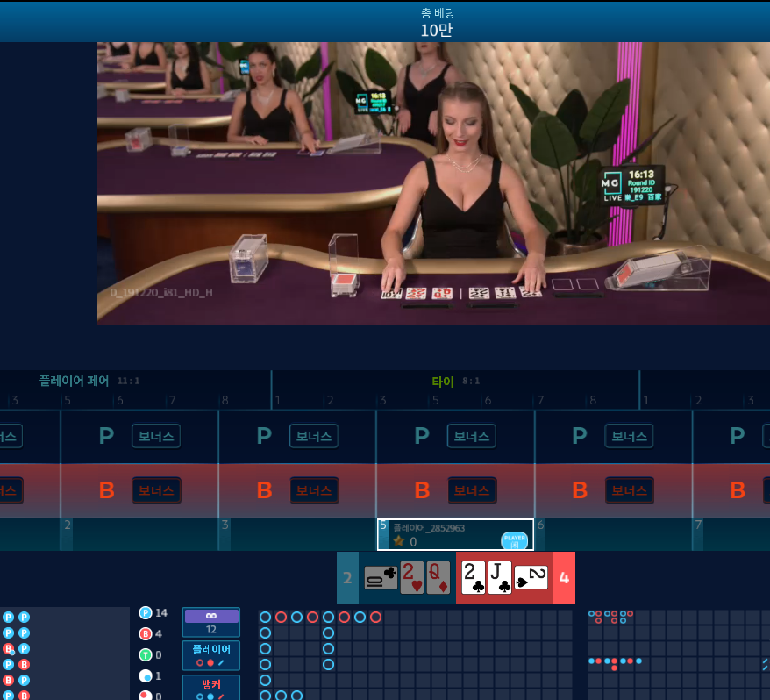The image size is (770, 700).
Task: Click the red Banker score box showing 4
Action: point(564,578)
